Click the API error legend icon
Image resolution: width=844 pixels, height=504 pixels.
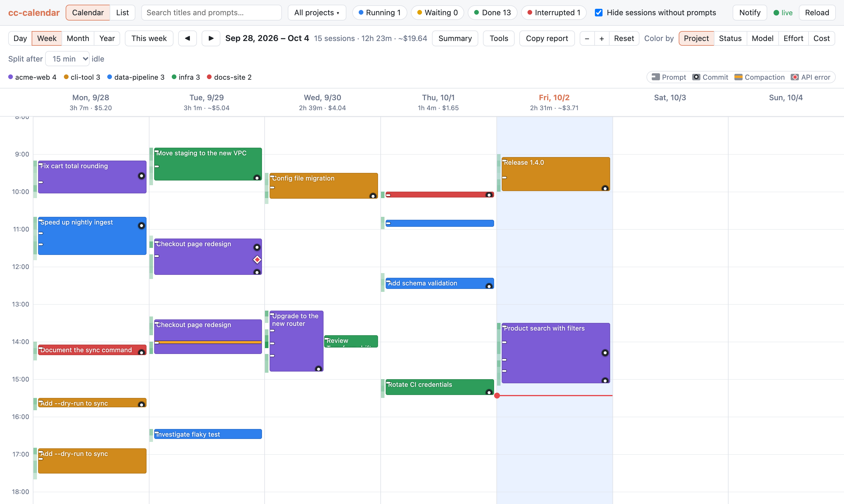point(795,77)
